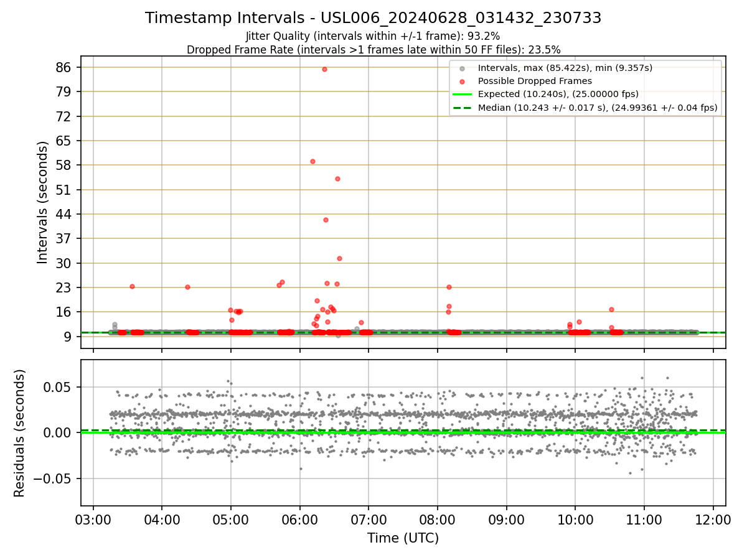The width and height of the screenshot is (747, 560).
Task: Click the 58 tick on the Intervals axis
Action: pos(64,165)
